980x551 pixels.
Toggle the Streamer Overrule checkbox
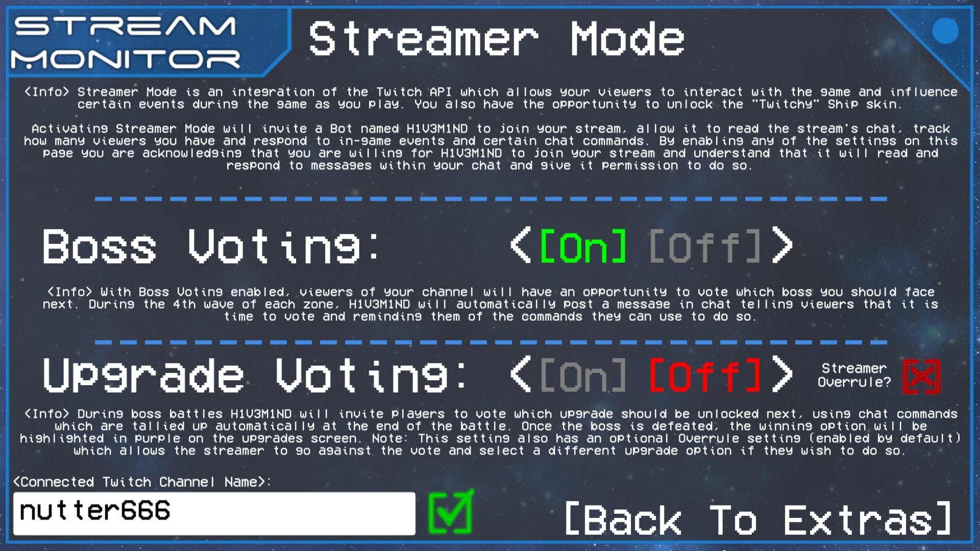point(927,376)
